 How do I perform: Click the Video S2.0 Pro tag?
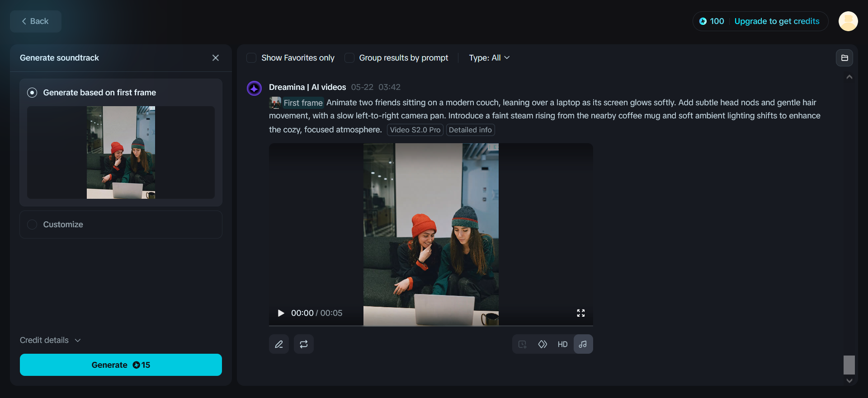415,130
